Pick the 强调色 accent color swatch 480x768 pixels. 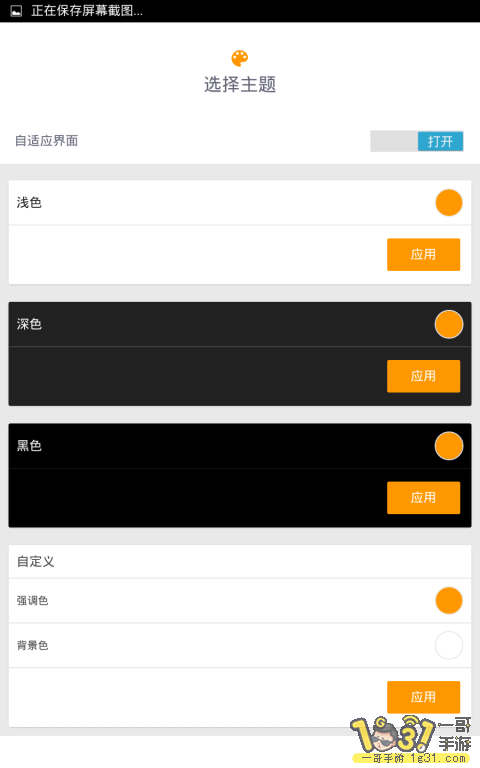[x=449, y=600]
